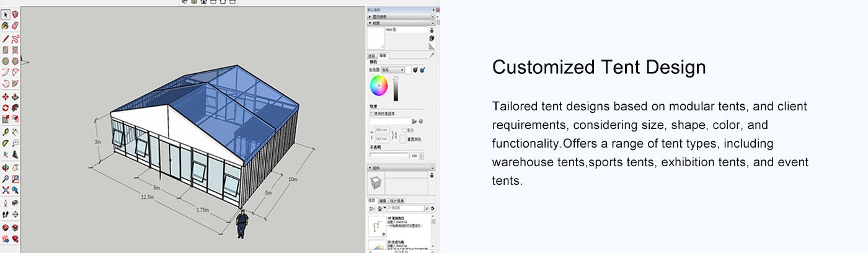Select the Line pencil tool
The height and width of the screenshot is (253, 868).
point(6,38)
